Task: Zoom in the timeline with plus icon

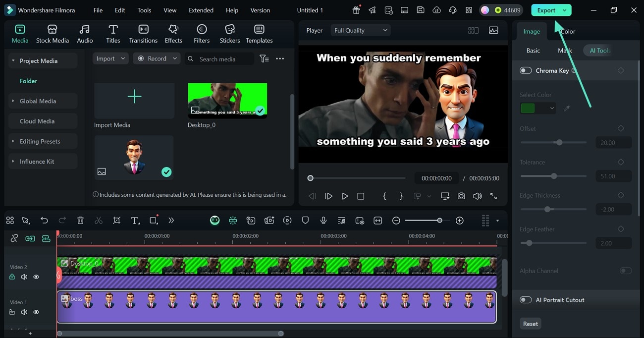Action: 460,221
